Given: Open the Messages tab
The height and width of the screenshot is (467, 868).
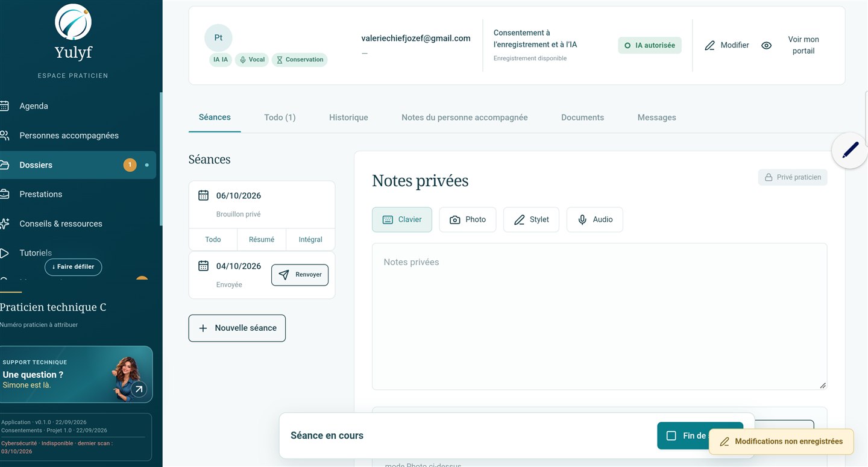Looking at the screenshot, I should click(657, 118).
